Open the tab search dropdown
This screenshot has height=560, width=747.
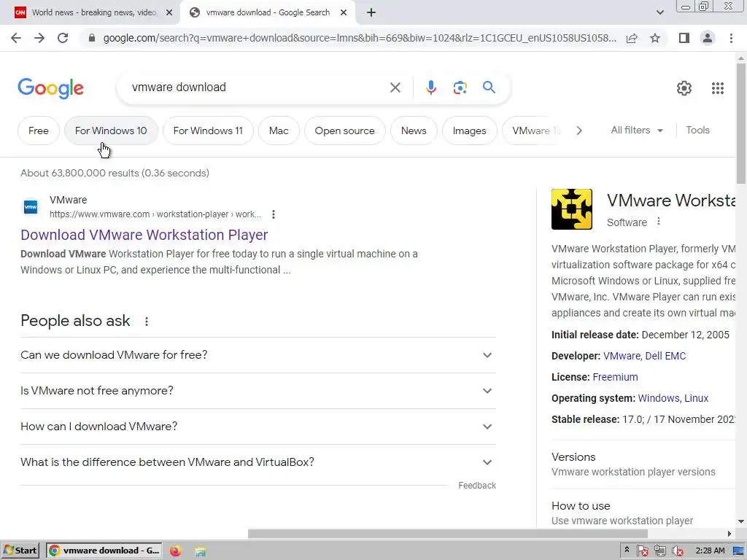pyautogui.click(x=659, y=13)
